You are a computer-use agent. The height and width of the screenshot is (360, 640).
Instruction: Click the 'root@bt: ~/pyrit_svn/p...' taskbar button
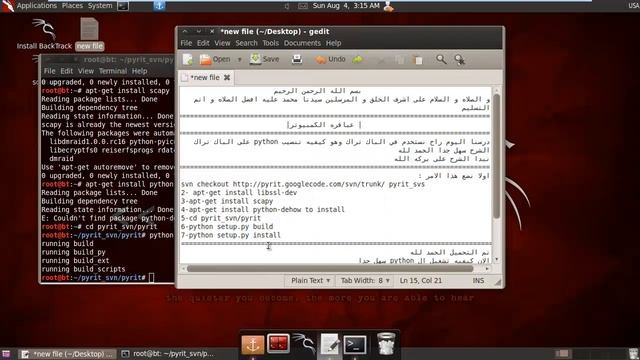pyautogui.click(x=168, y=354)
